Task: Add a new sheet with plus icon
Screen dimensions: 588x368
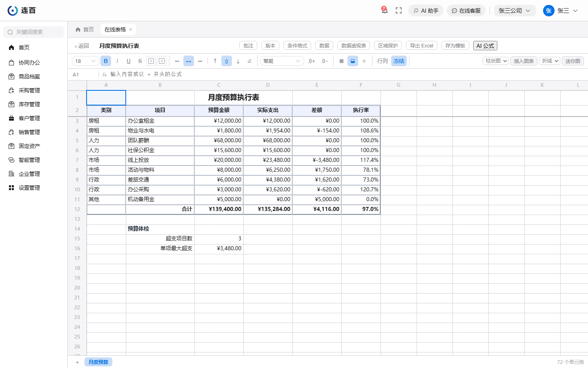Action: coord(77,362)
